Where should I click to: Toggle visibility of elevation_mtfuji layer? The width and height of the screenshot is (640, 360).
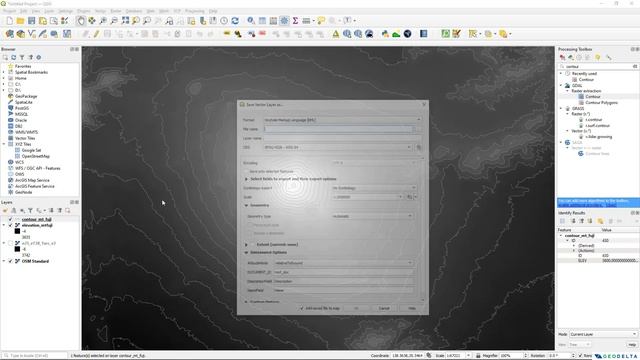tap(11, 225)
